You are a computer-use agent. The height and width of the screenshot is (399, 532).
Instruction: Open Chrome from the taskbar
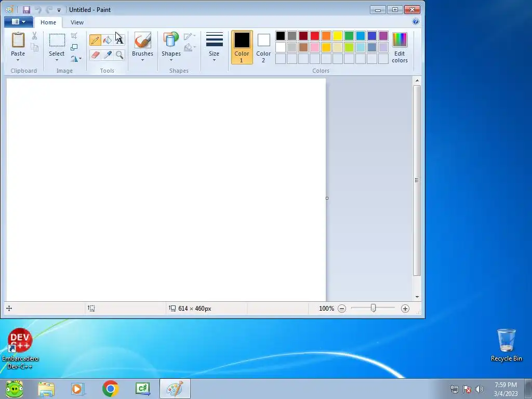pos(110,389)
